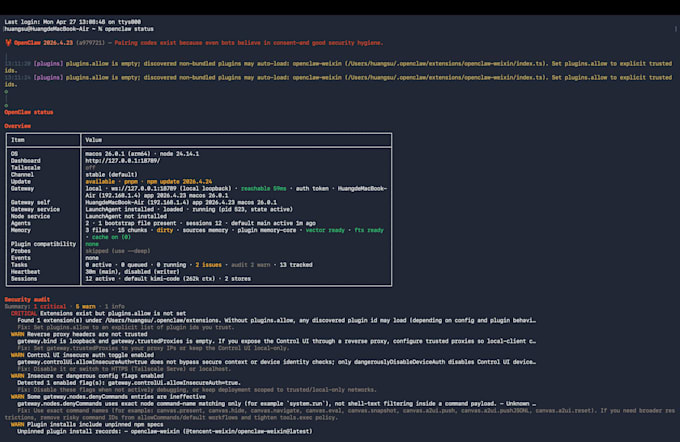Click the 'Update' row label
Viewport: 680px width, 442px height.
[x=21, y=181]
